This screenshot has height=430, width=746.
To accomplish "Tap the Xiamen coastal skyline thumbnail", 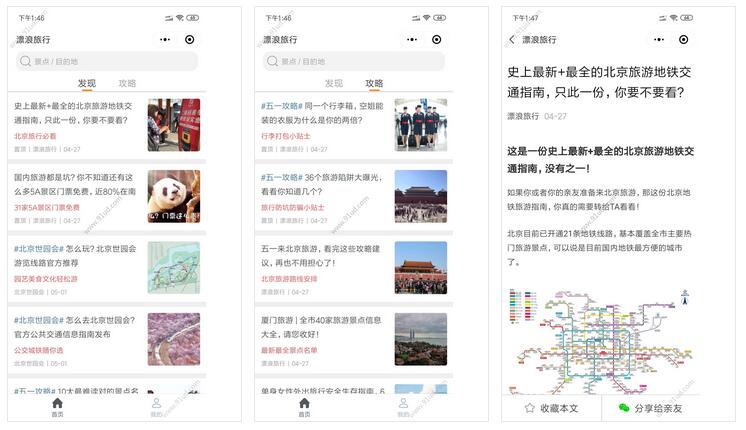I will [421, 339].
